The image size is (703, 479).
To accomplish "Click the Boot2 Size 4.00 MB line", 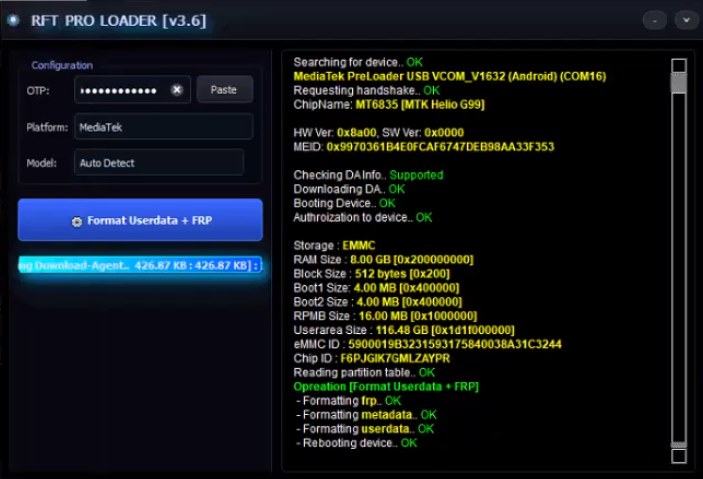I will pyautogui.click(x=378, y=302).
